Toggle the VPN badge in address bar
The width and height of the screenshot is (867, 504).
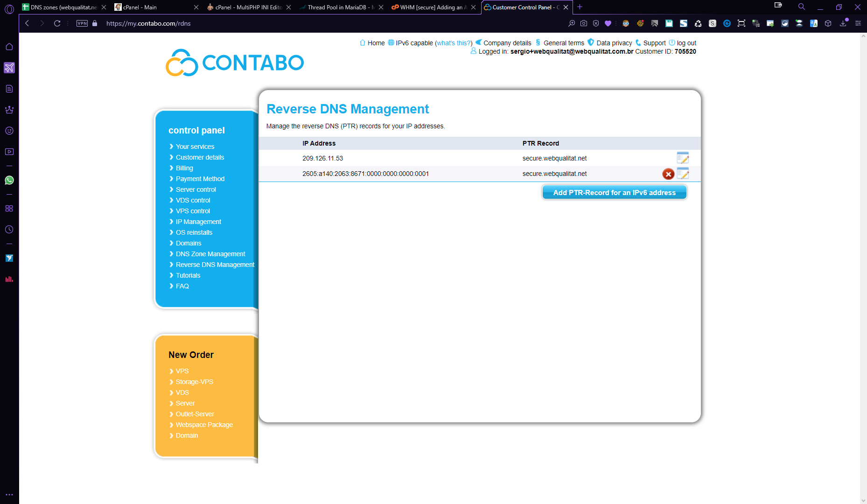pyautogui.click(x=82, y=23)
